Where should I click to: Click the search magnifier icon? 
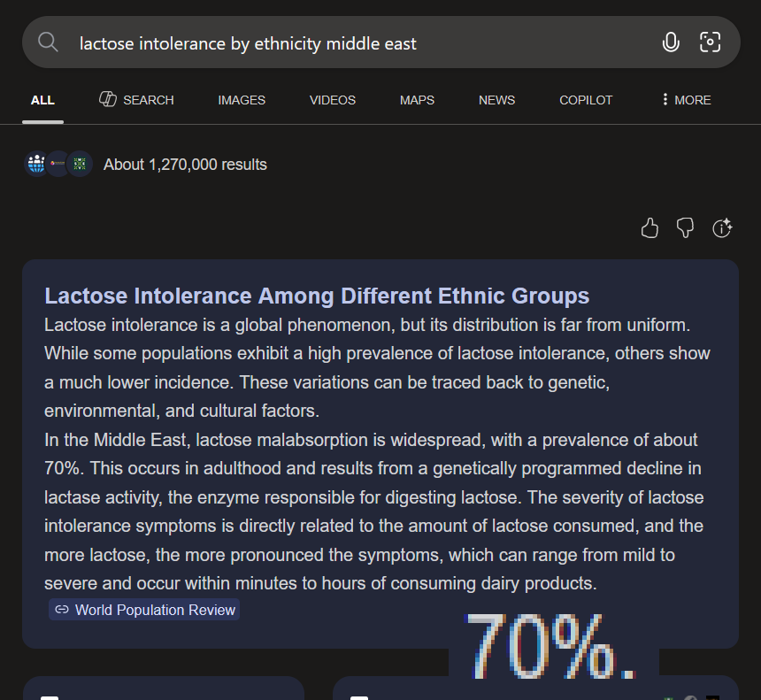tap(48, 42)
